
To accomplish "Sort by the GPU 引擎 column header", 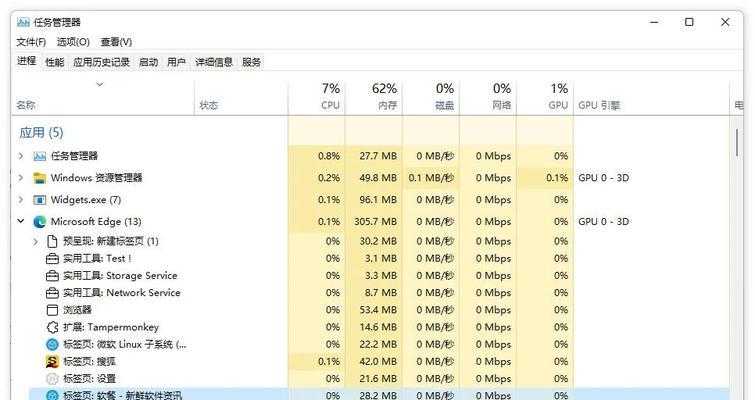I will click(651, 98).
